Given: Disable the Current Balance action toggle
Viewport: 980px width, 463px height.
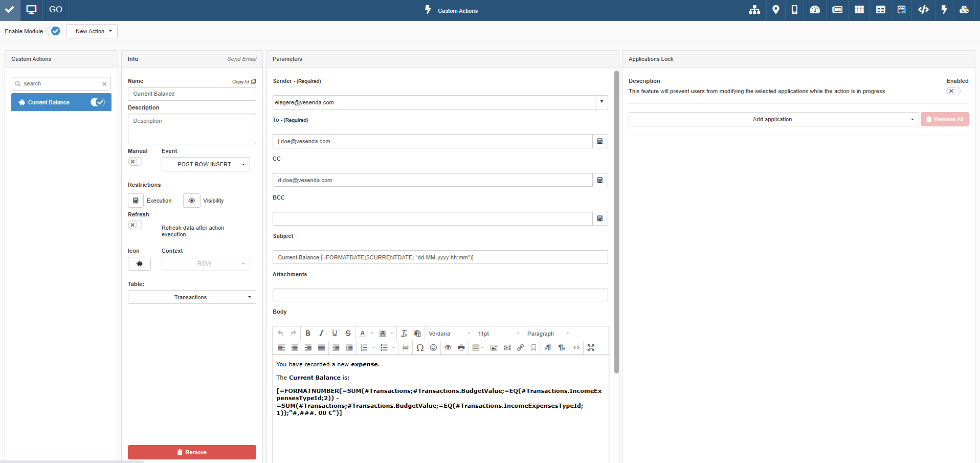Looking at the screenshot, I should point(98,102).
